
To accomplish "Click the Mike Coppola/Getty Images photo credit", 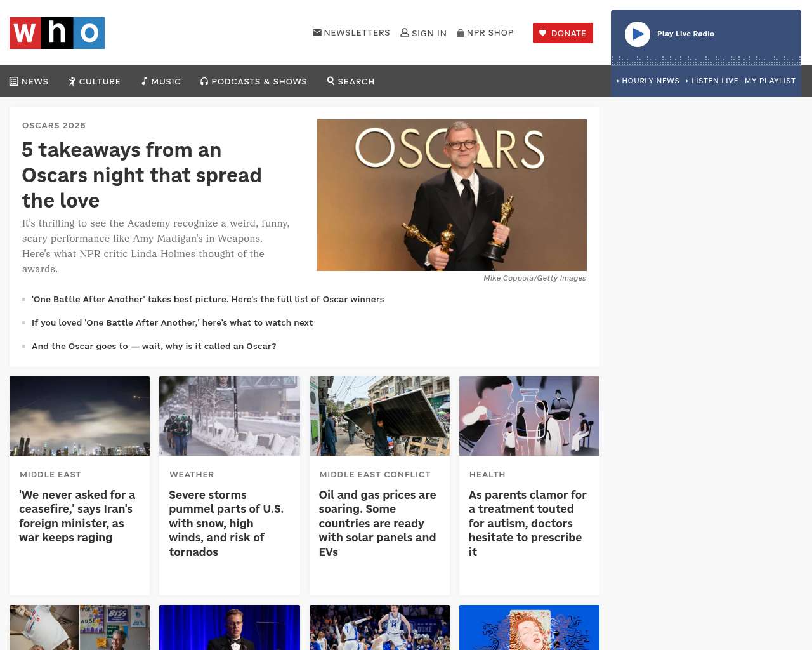I will point(535,278).
